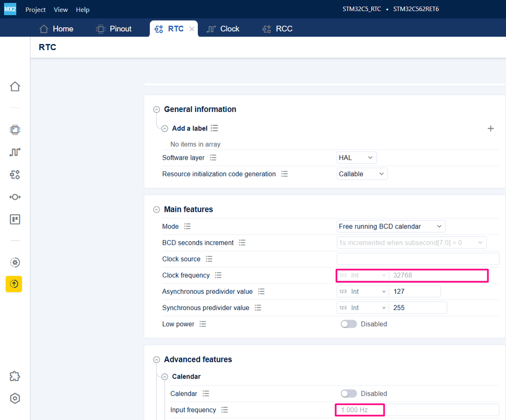Open Int type dropdown for Clock frequency
506x420 pixels.
363,275
